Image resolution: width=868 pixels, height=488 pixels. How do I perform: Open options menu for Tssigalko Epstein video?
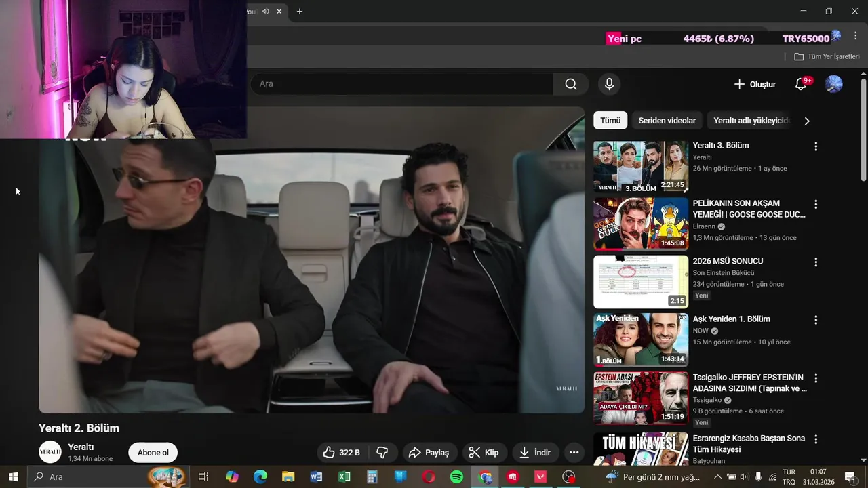coord(816,378)
